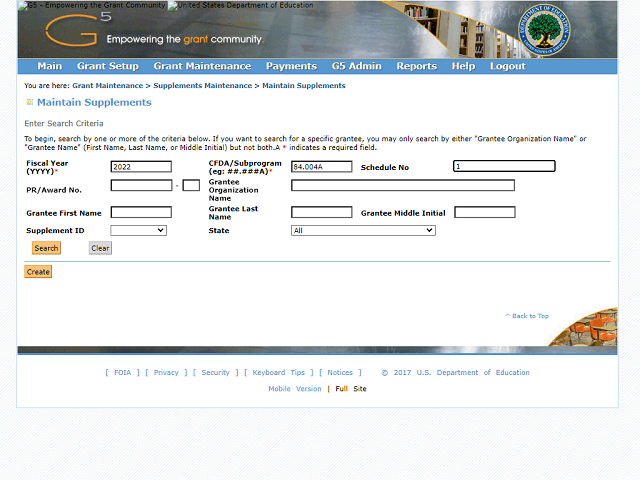This screenshot has height=480, width=640.
Task: Open the Payments menu
Action: click(291, 66)
